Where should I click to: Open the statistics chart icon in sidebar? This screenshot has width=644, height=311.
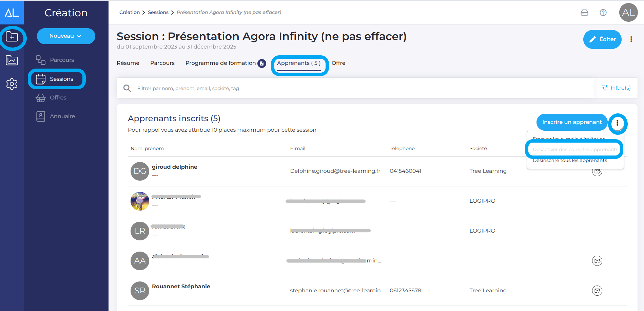[x=12, y=60]
